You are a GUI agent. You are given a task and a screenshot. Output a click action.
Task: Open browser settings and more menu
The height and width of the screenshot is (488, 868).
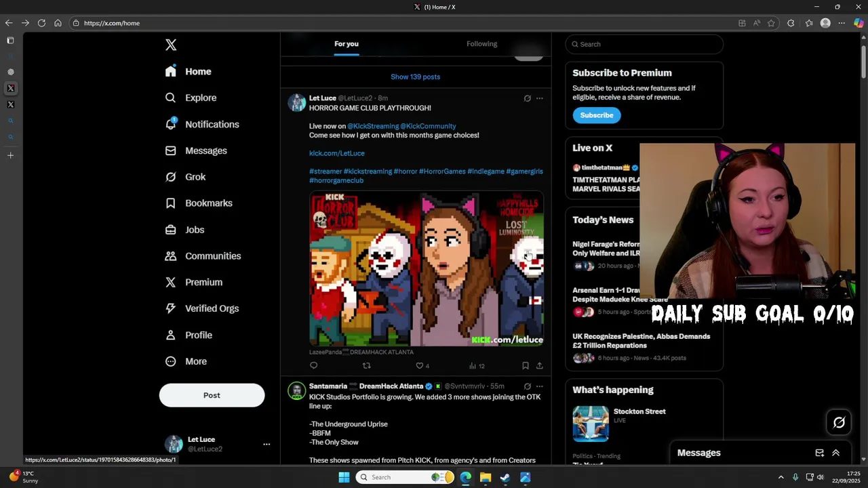[x=842, y=23]
